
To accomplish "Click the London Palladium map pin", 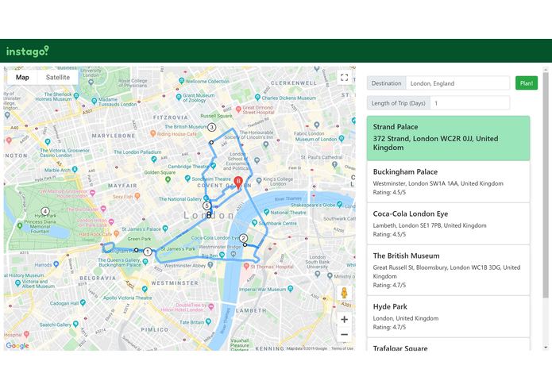I will (154, 159).
